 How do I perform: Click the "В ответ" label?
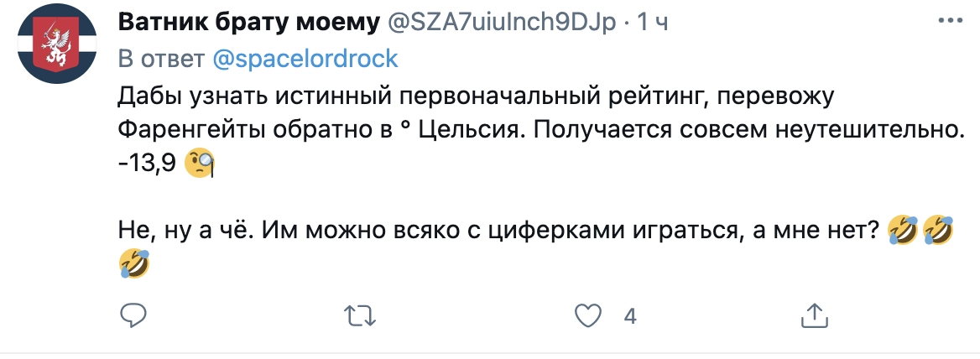coord(161,59)
